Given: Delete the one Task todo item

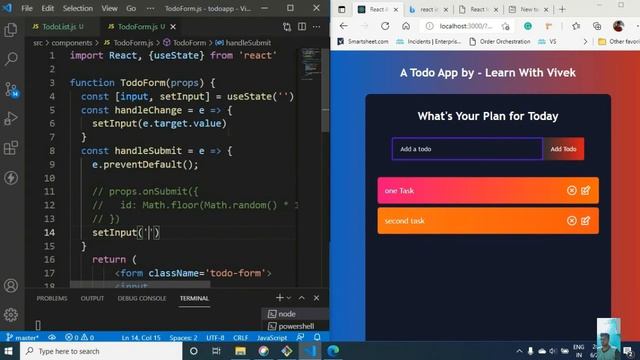Looking at the screenshot, I should click(571, 190).
